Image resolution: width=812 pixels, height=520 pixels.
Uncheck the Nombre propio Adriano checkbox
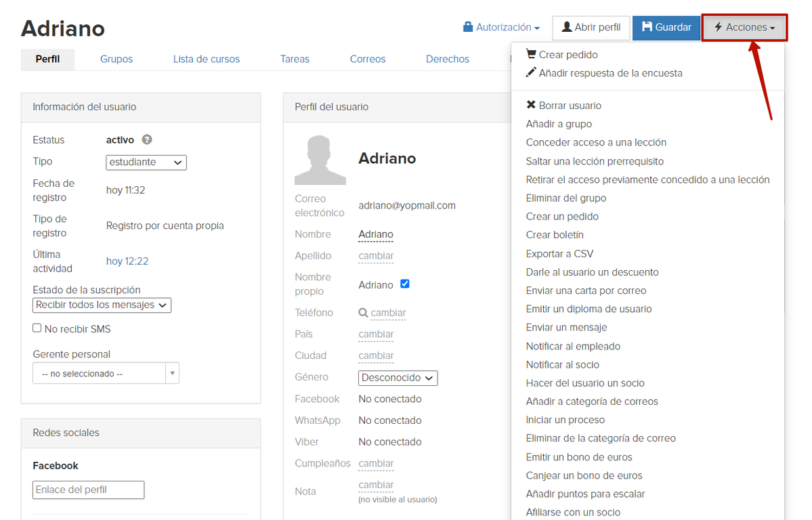click(x=405, y=284)
